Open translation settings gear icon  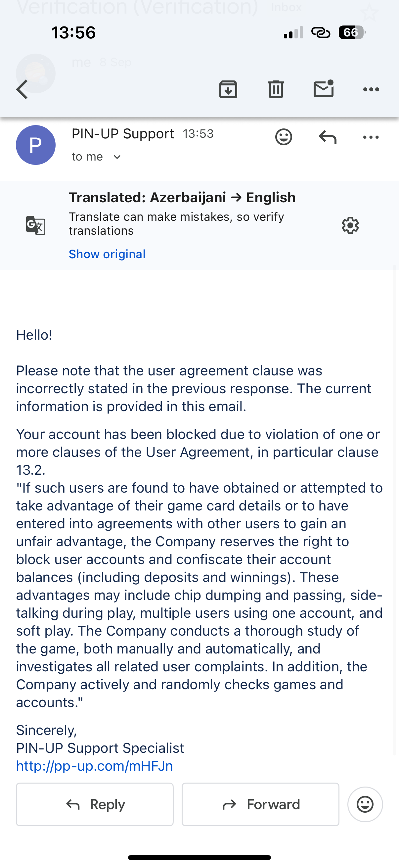point(350,225)
